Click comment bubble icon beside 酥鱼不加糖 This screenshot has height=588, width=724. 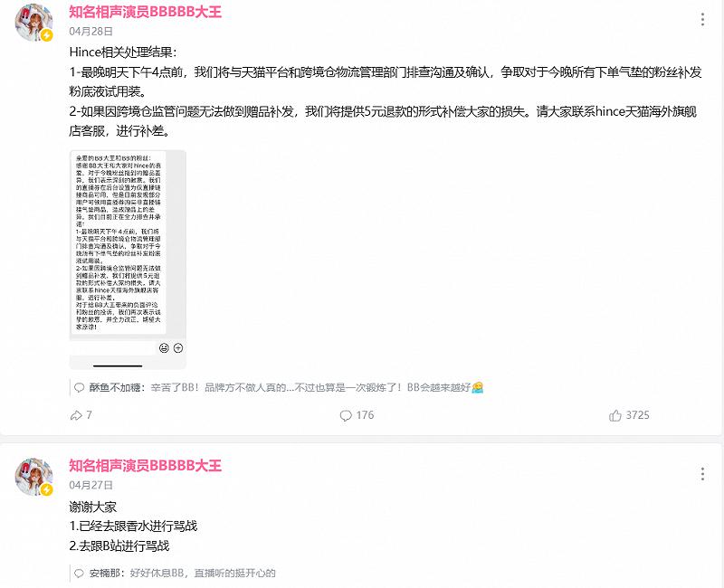(x=80, y=388)
